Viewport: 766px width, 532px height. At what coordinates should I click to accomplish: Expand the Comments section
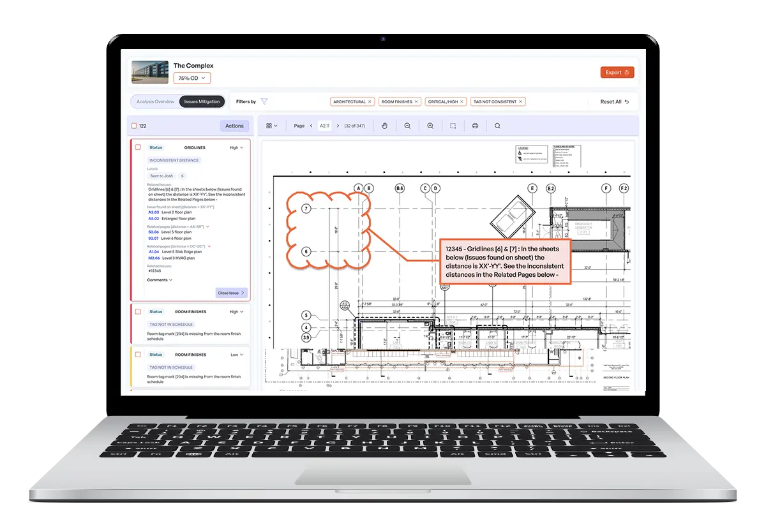coord(160,280)
